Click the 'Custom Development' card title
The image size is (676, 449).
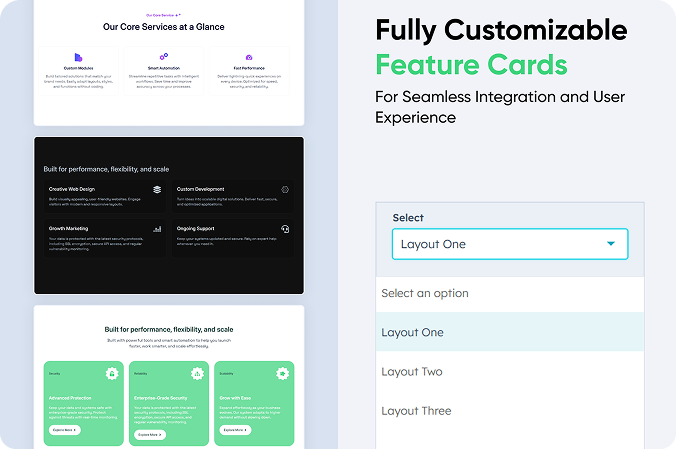(x=200, y=189)
